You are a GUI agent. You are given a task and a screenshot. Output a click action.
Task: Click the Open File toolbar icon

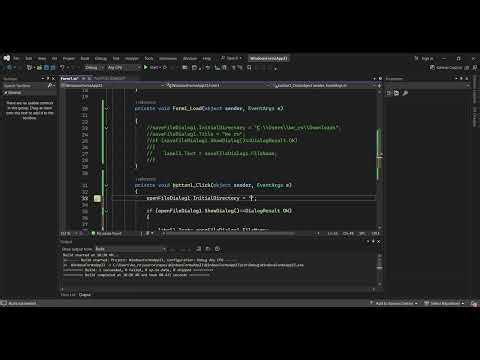point(39,68)
